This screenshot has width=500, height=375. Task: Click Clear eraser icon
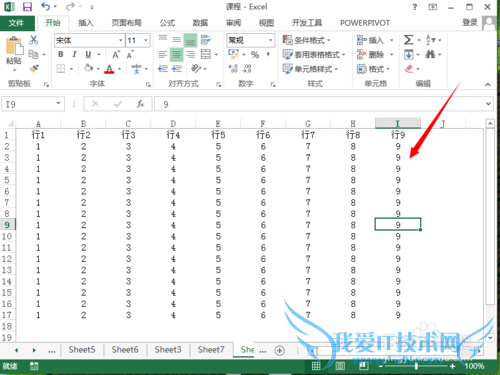[409, 69]
